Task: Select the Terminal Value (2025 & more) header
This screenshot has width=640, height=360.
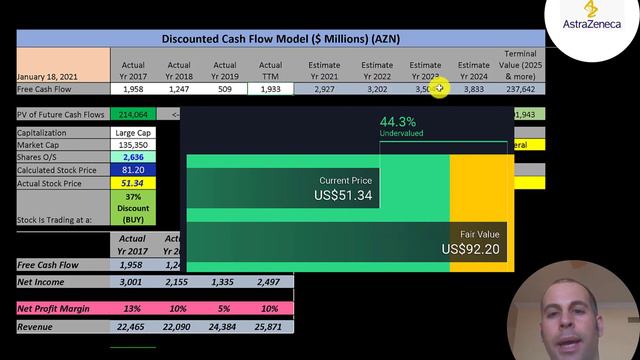Action: point(520,65)
